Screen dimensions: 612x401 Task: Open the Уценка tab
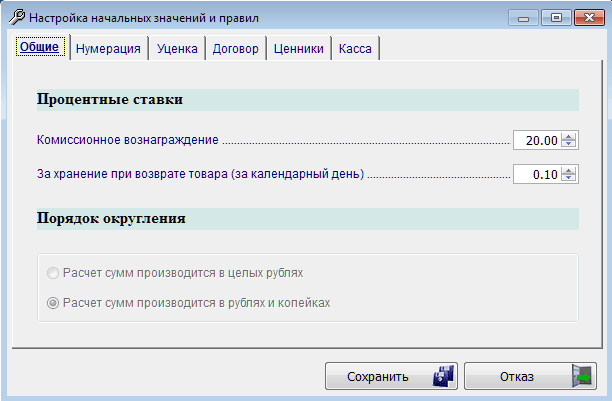click(x=177, y=48)
